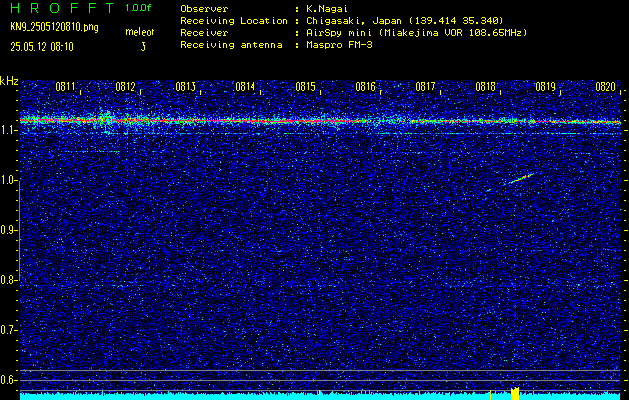Click the Receiving antenna label
The image size is (629, 400).
[x=231, y=45]
